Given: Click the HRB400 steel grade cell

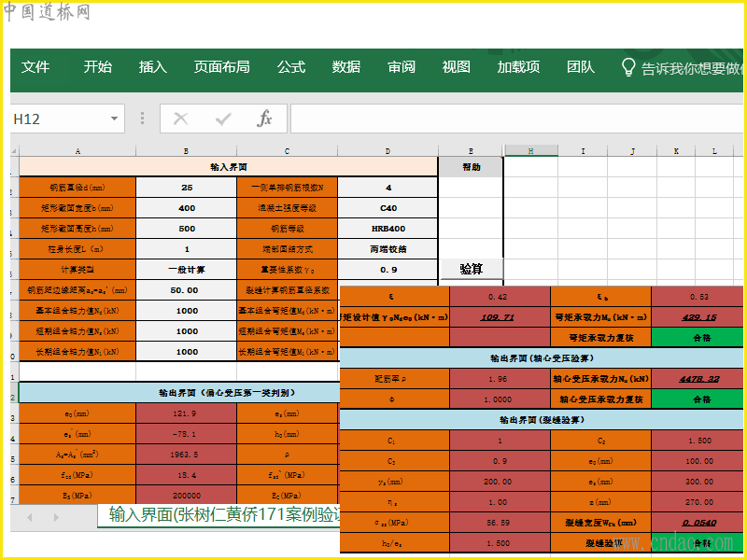Looking at the screenshot, I should (388, 229).
